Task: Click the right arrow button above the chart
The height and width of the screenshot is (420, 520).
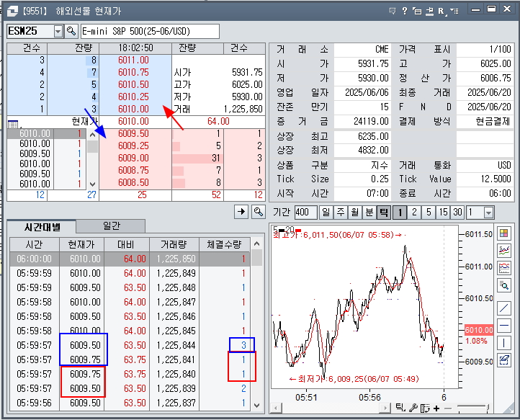Action: [x=243, y=212]
